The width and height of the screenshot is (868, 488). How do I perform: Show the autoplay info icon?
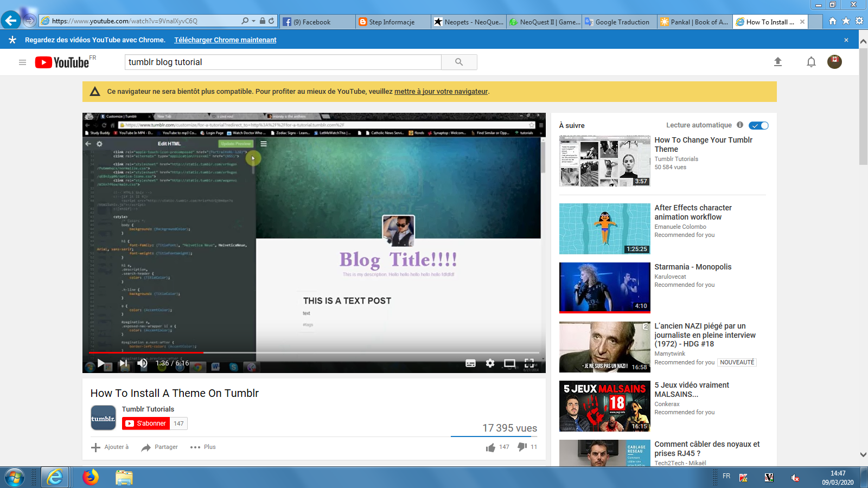(740, 125)
